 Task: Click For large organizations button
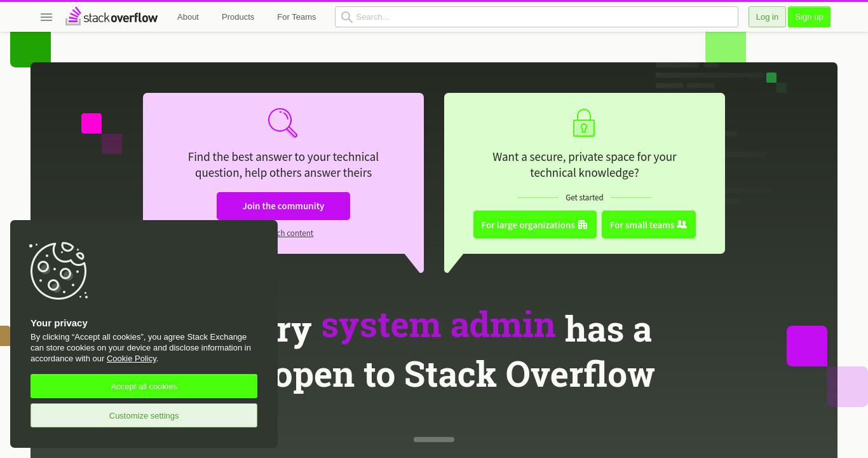pos(535,225)
